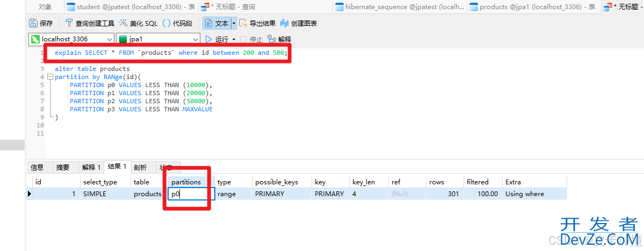Select the filtered cell value 100.00
The height and width of the screenshot is (251, 644).
pyautogui.click(x=483, y=194)
